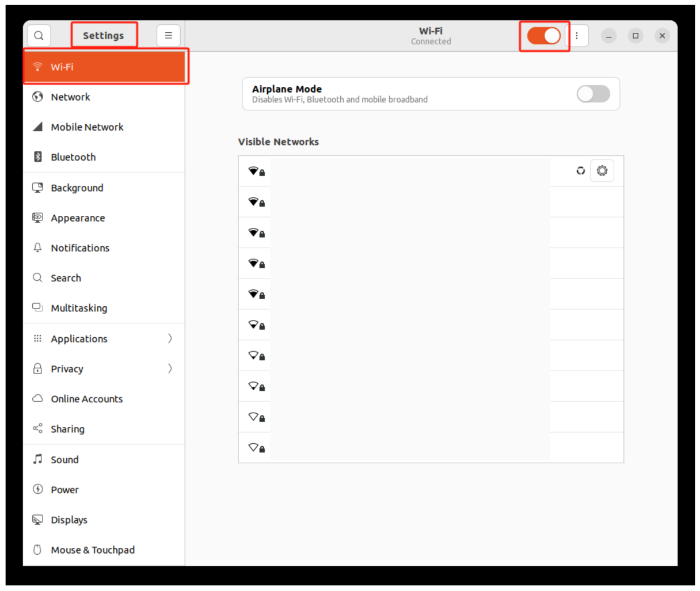
Task: Go to Mouse & Touchpad settings
Action: (x=92, y=550)
